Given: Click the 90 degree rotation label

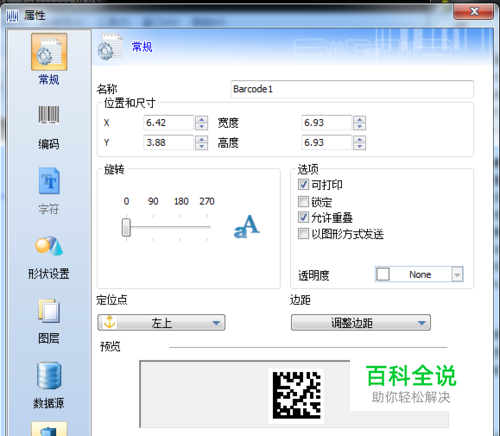Looking at the screenshot, I should [x=153, y=201].
